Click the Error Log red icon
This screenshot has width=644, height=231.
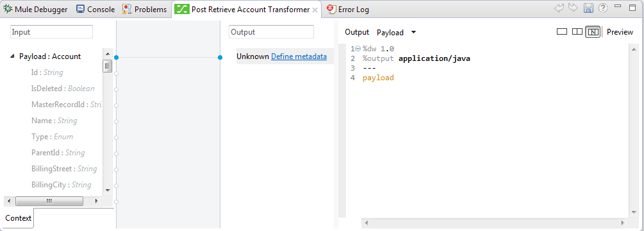tap(331, 10)
